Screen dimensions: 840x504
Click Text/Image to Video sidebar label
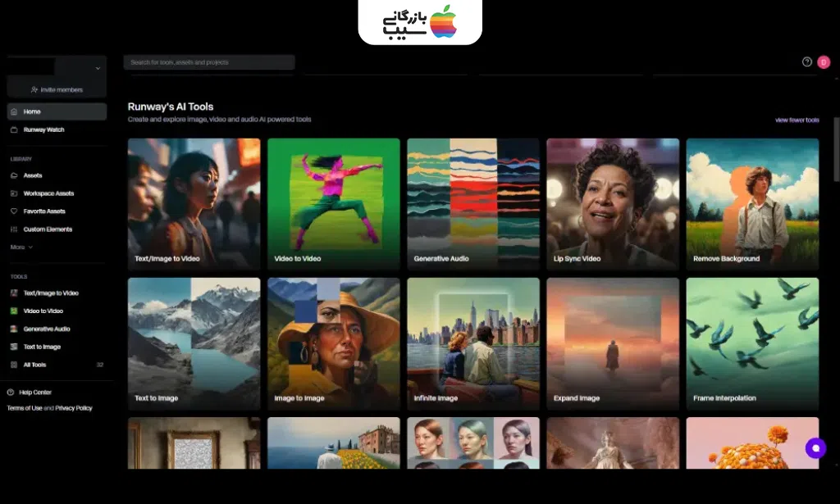51,293
